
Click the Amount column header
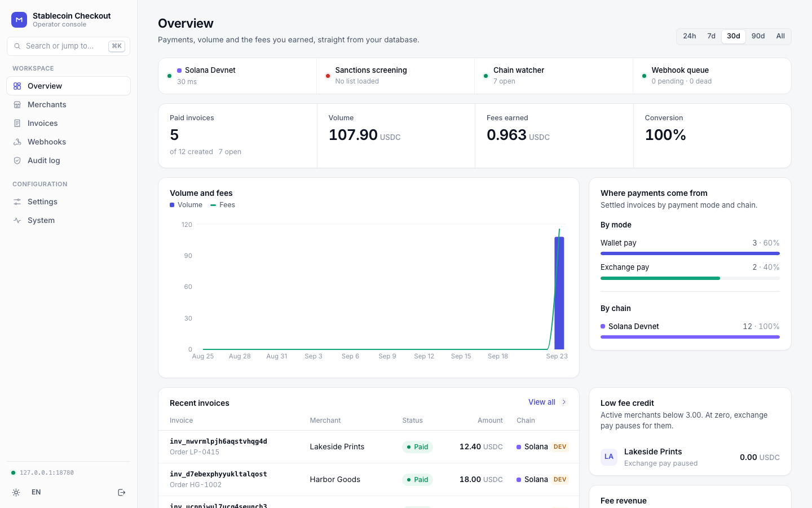[490, 421]
